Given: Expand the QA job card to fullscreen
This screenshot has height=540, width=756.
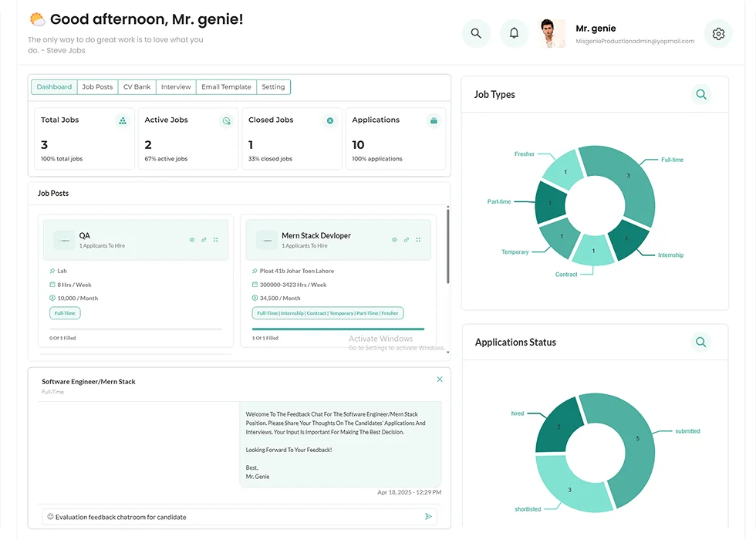Looking at the screenshot, I should pos(215,240).
